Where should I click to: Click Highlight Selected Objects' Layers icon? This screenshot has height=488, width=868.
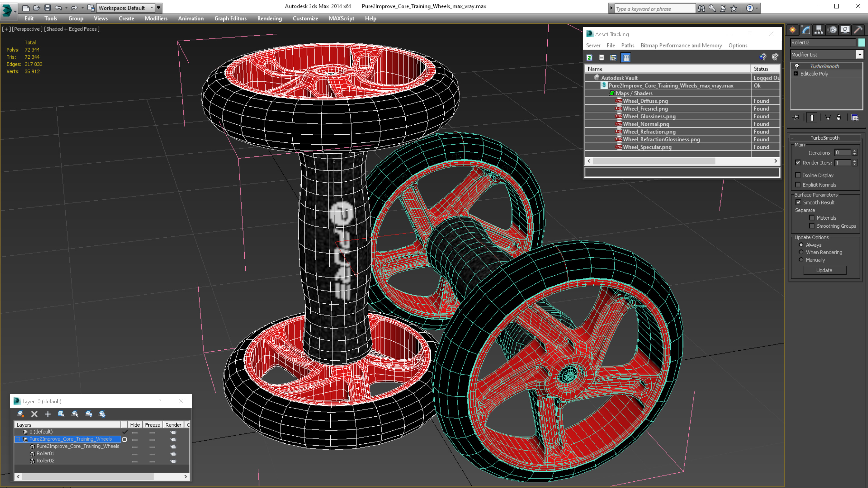pyautogui.click(x=75, y=414)
